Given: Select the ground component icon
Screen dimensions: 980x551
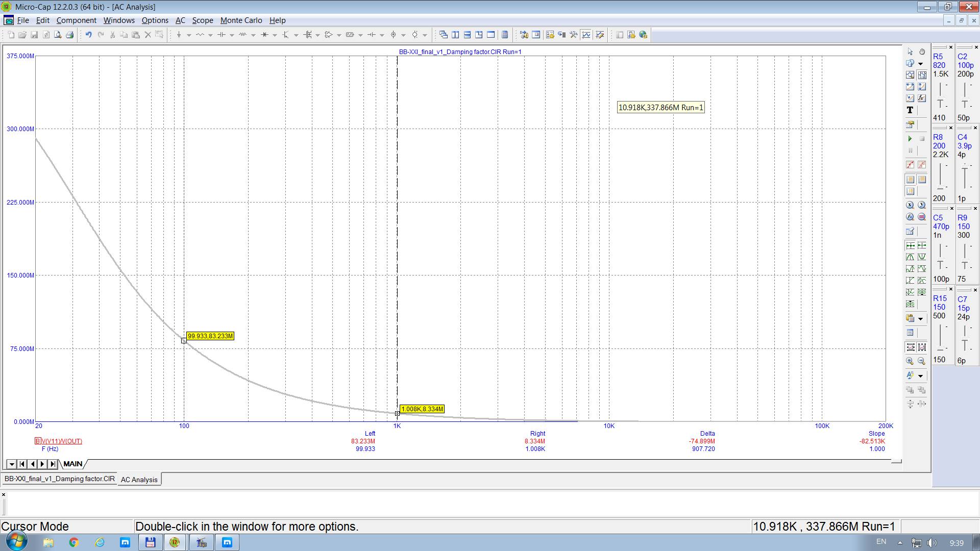Looking at the screenshot, I should 179,35.
